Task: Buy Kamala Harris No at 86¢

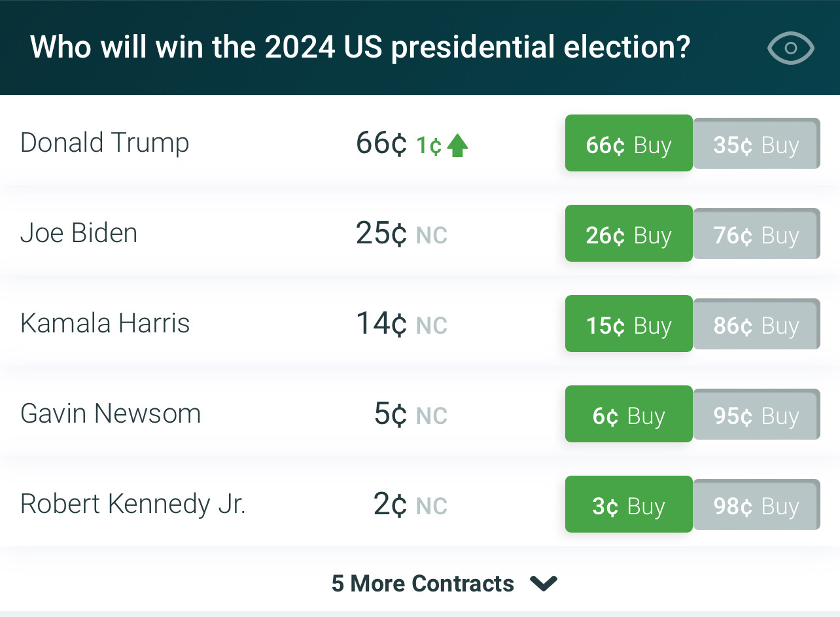Action: coord(756,324)
